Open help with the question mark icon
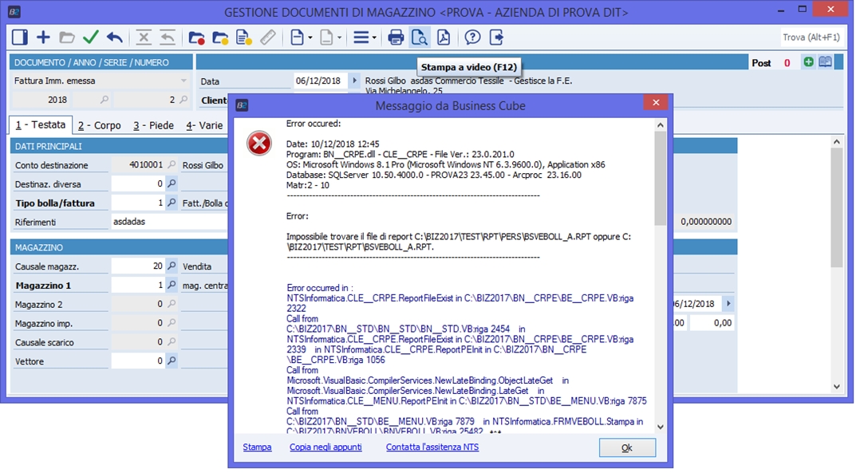 [472, 37]
